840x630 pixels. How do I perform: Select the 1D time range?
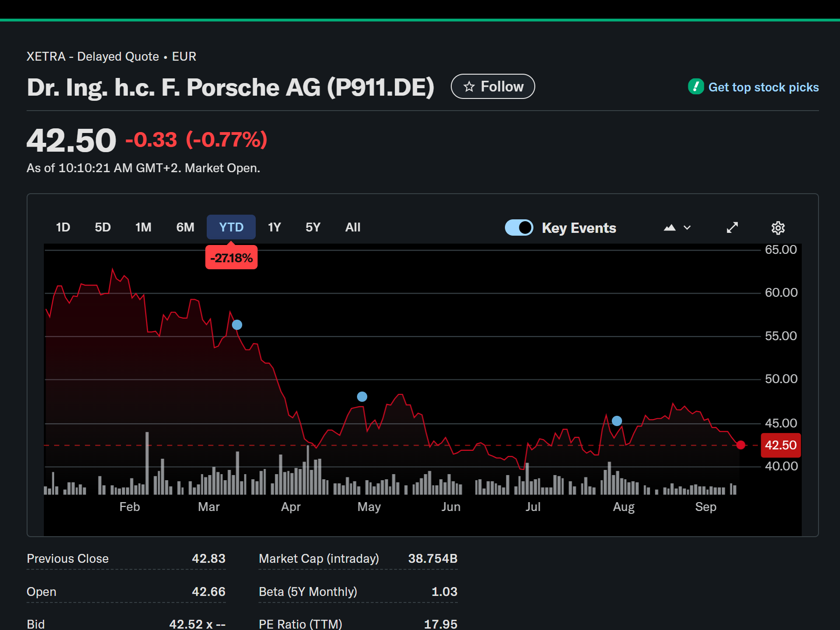click(x=63, y=227)
